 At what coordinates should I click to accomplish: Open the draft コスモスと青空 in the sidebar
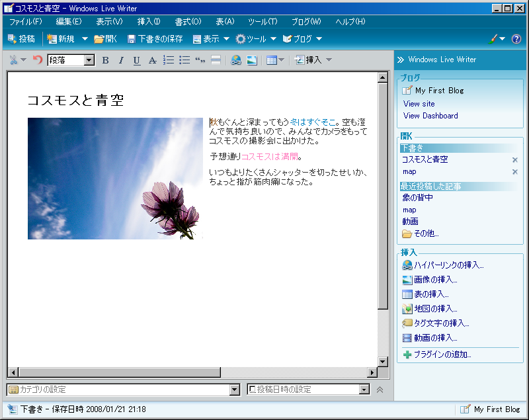pyautogui.click(x=425, y=159)
